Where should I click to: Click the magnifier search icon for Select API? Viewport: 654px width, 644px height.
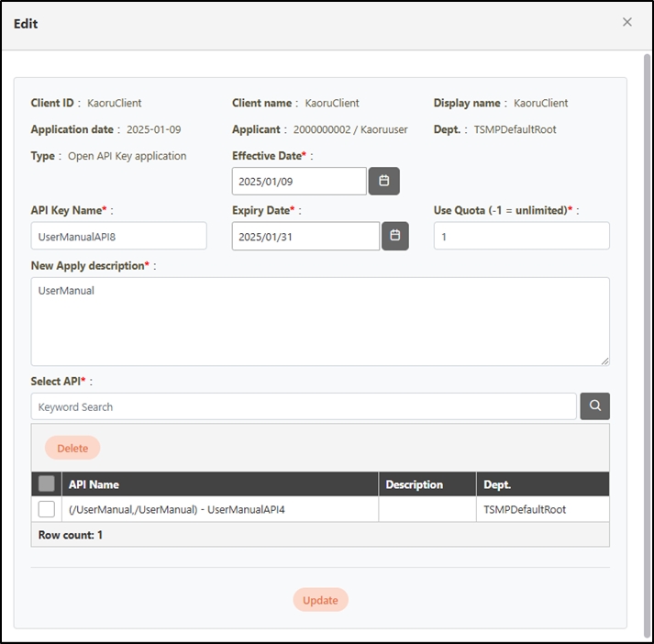(x=594, y=406)
